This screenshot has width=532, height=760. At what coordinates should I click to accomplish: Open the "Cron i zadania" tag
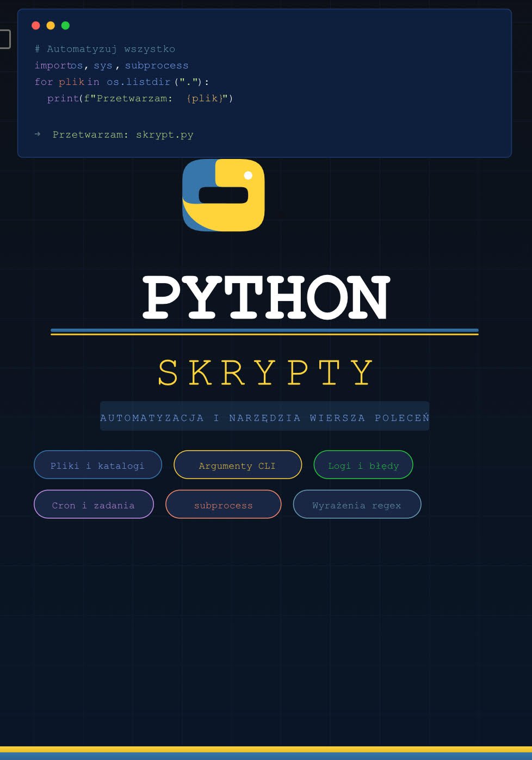pyautogui.click(x=94, y=505)
